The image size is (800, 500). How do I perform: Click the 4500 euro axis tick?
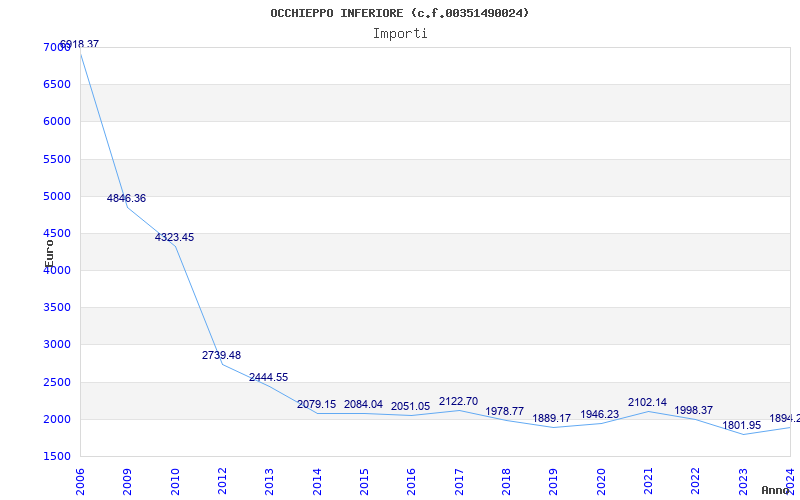click(x=57, y=234)
